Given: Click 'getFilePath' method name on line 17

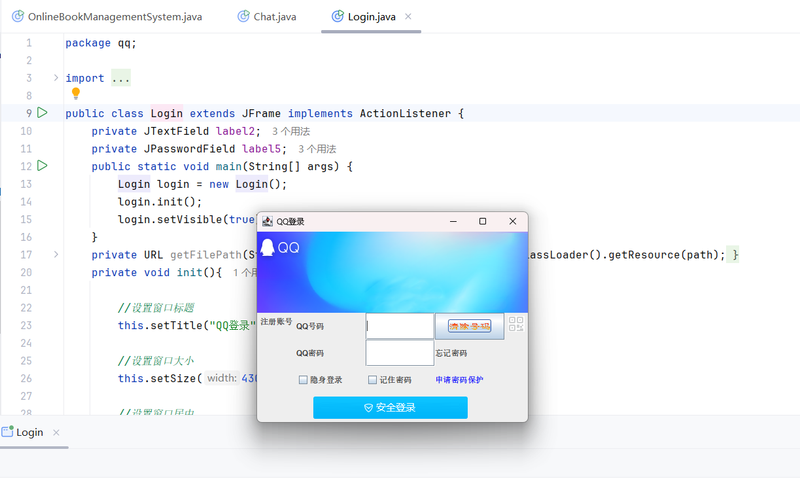Looking at the screenshot, I should pyautogui.click(x=206, y=255).
